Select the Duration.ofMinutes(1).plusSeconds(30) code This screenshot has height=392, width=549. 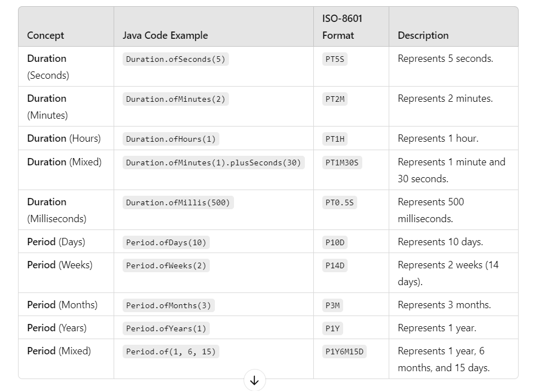pyautogui.click(x=214, y=163)
